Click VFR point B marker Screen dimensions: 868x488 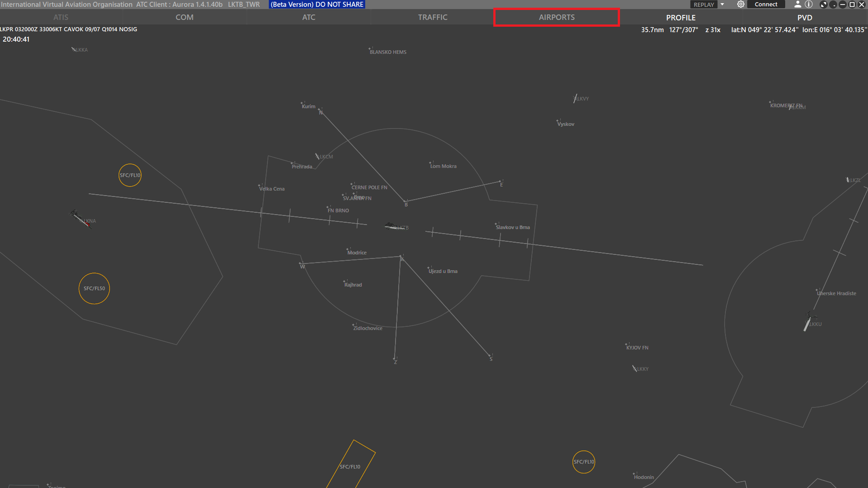tap(405, 203)
